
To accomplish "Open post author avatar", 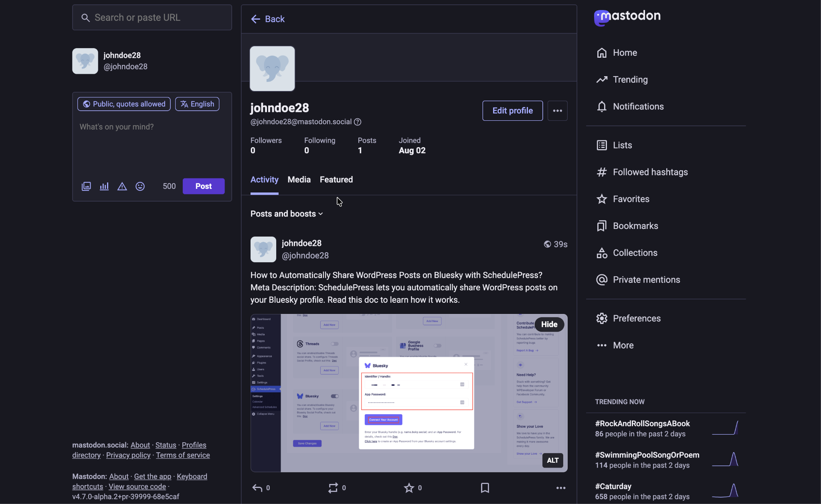I will pyautogui.click(x=263, y=250).
